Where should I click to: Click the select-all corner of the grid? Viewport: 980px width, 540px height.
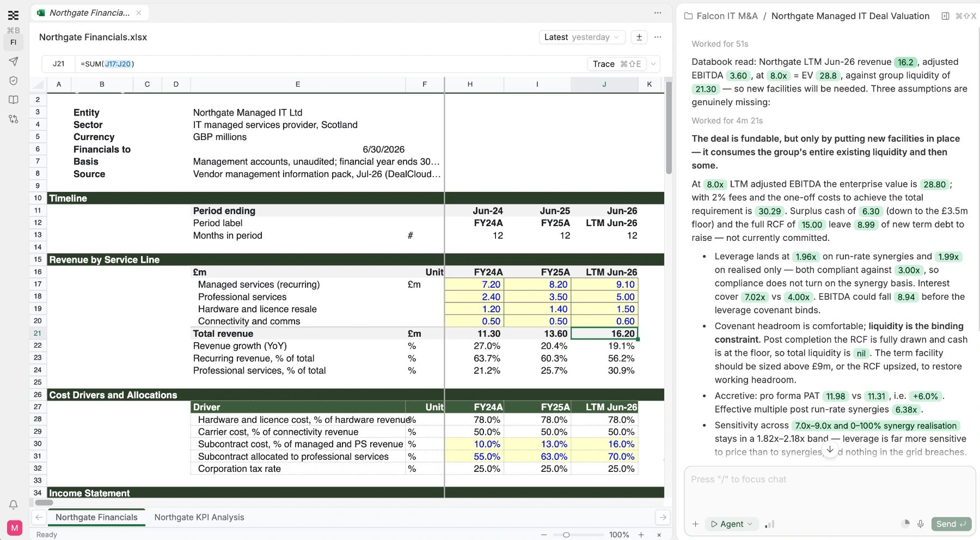click(38, 84)
